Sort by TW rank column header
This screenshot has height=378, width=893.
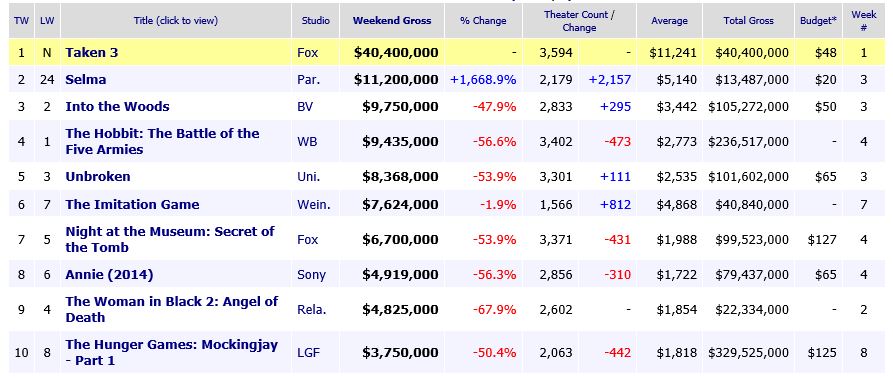pyautogui.click(x=21, y=20)
